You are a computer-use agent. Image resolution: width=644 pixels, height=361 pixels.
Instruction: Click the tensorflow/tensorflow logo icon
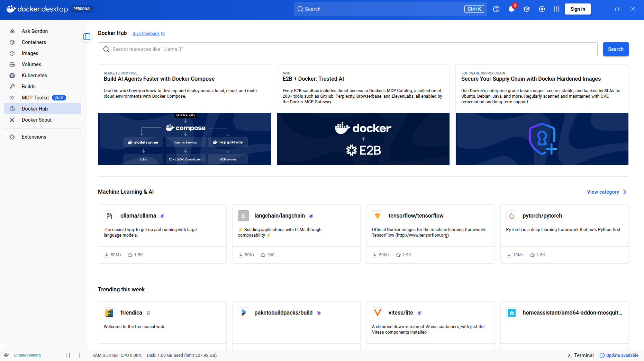click(377, 216)
